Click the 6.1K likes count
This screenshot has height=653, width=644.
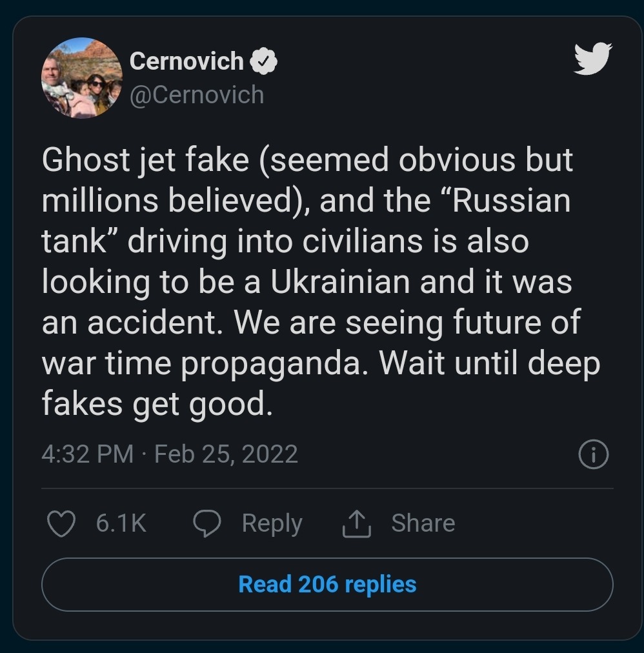121,523
